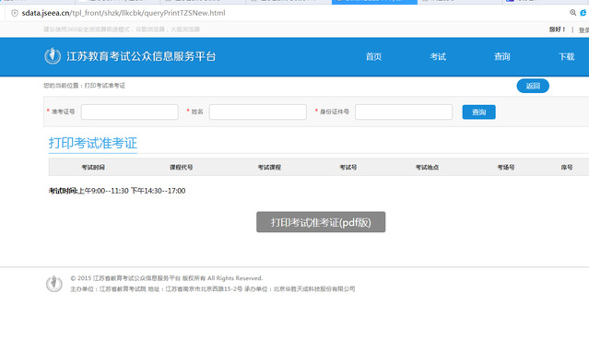The height and width of the screenshot is (364, 589).
Task: Click the site security shield icon
Action: (x=14, y=13)
